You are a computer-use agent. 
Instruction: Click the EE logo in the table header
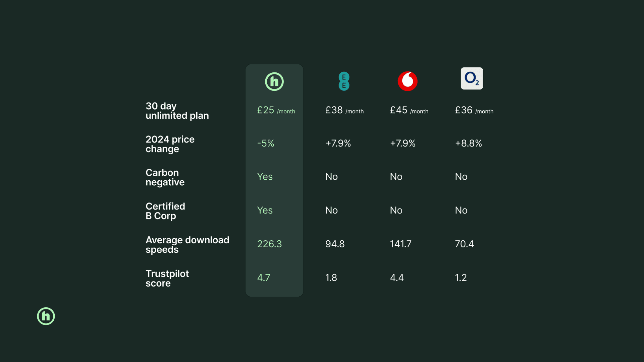tap(344, 81)
